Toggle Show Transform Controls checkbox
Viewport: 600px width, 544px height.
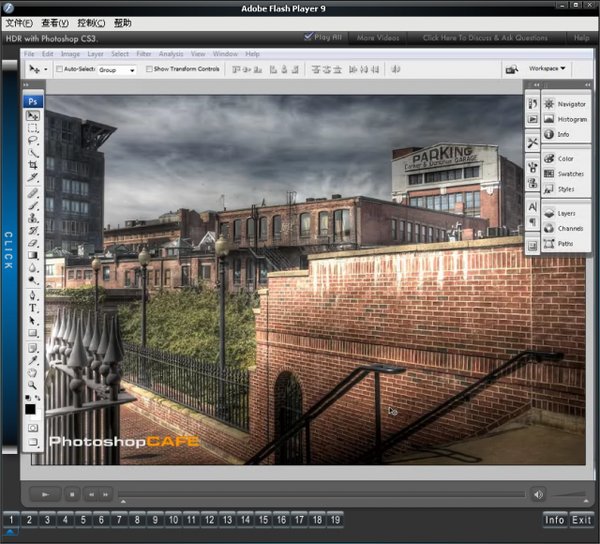tap(149, 70)
